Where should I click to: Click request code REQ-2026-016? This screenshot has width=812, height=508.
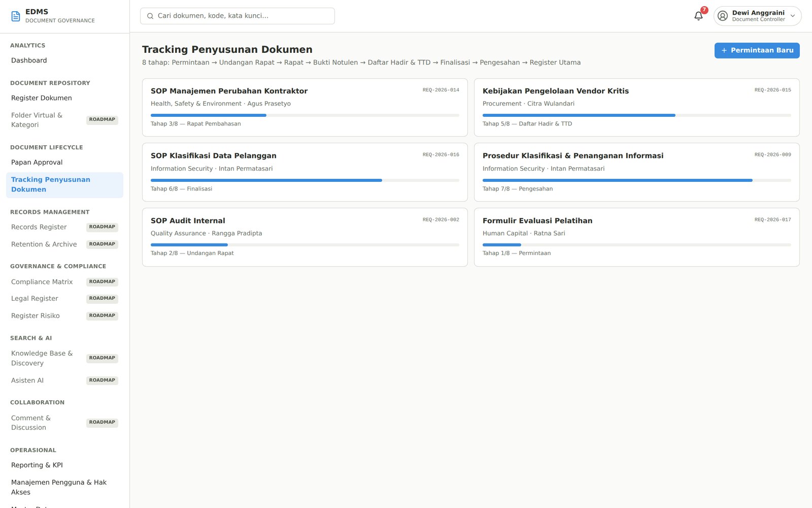pos(441,155)
